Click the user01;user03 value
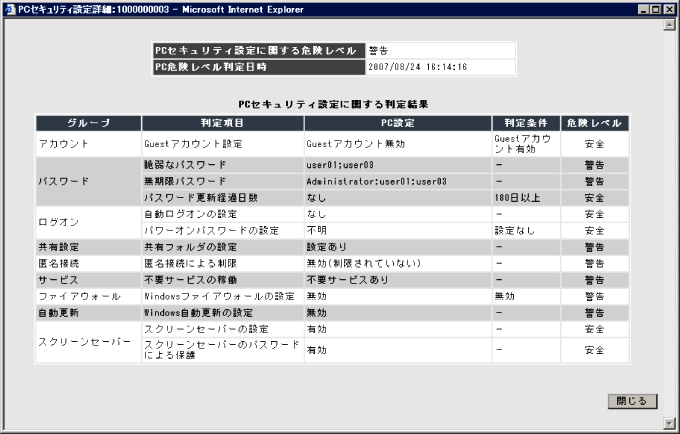This screenshot has width=680, height=434. tap(340, 165)
